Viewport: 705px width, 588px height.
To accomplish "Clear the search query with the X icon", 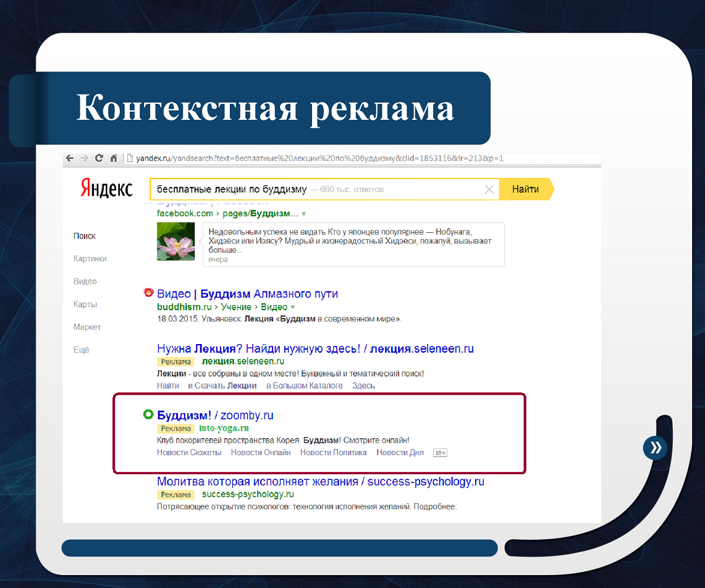I will click(x=489, y=189).
